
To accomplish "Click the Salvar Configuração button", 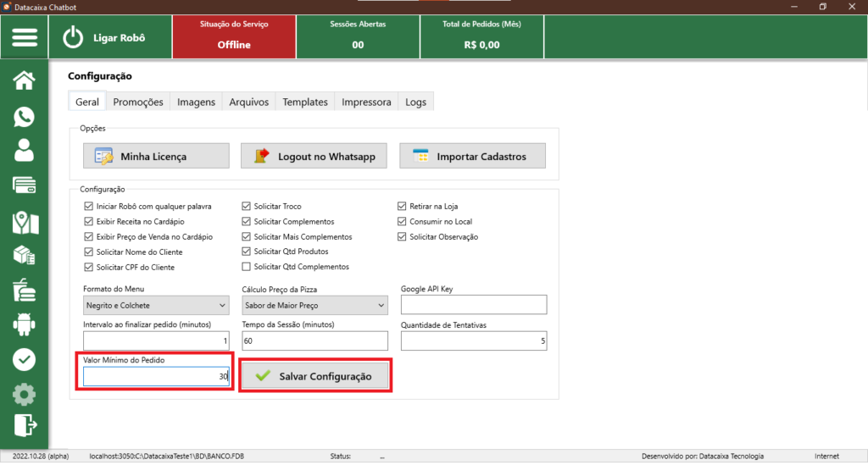I will [x=315, y=376].
